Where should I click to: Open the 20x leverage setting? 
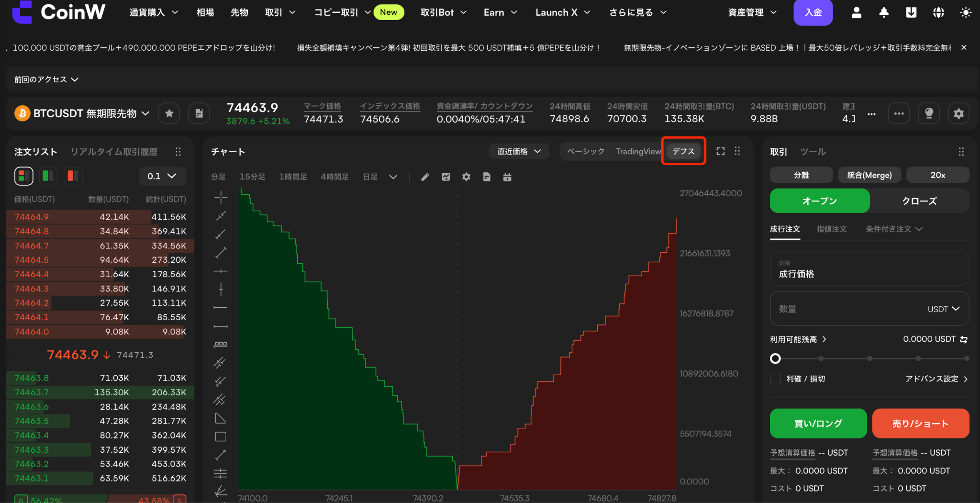tap(938, 175)
